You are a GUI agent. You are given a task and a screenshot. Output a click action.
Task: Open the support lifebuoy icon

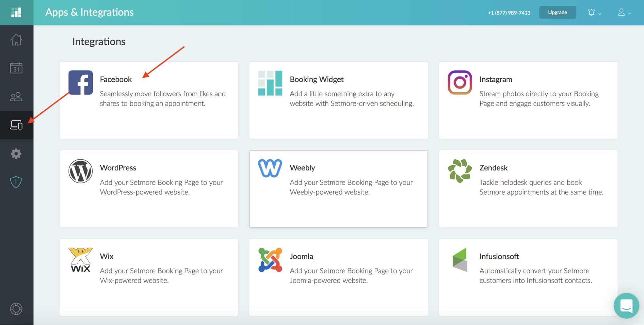16,309
